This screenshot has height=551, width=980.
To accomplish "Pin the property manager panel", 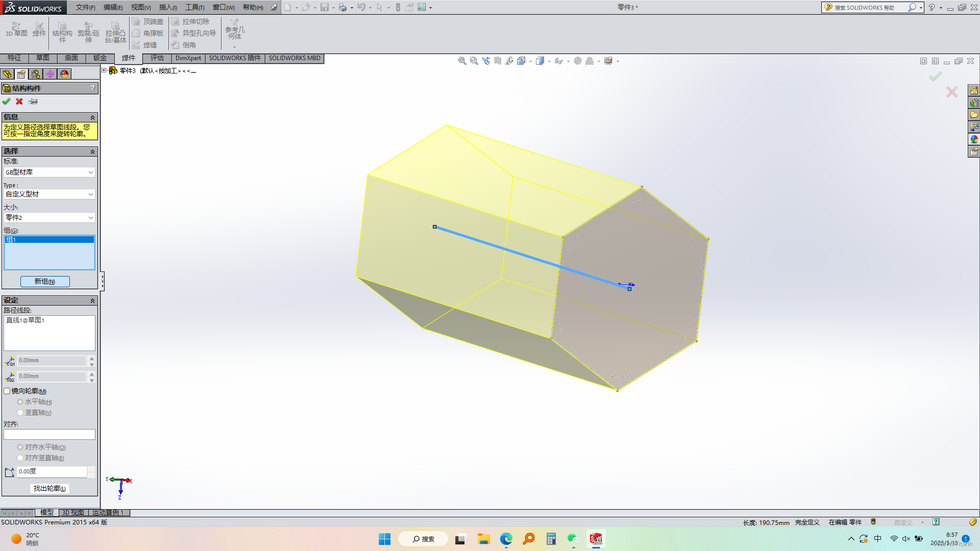I will (x=33, y=102).
